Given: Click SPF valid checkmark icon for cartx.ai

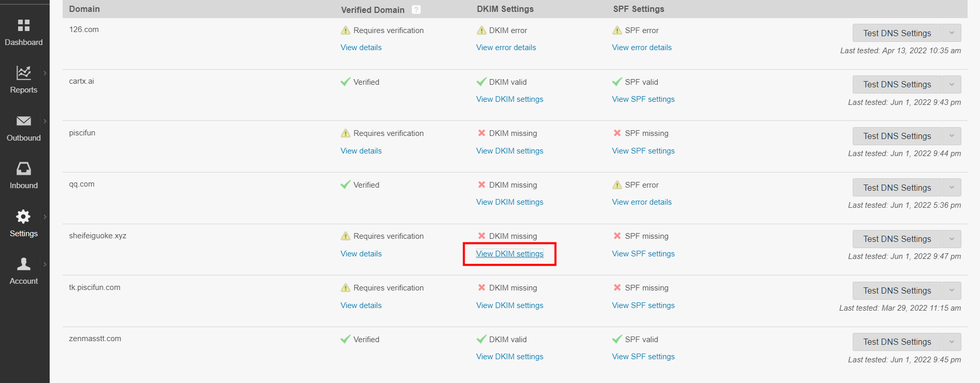Looking at the screenshot, I should (x=617, y=82).
